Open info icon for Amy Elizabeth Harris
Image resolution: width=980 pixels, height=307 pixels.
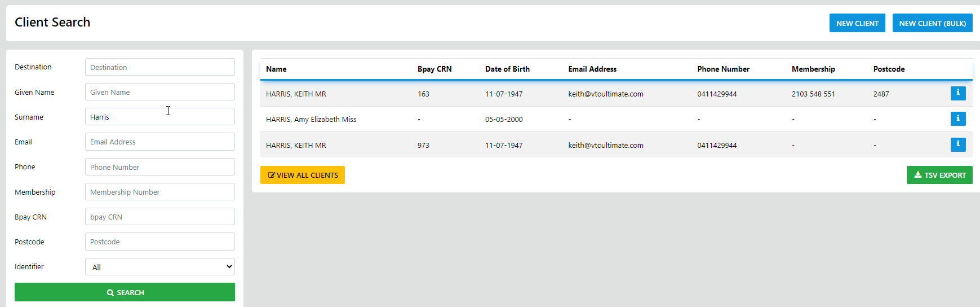[957, 119]
